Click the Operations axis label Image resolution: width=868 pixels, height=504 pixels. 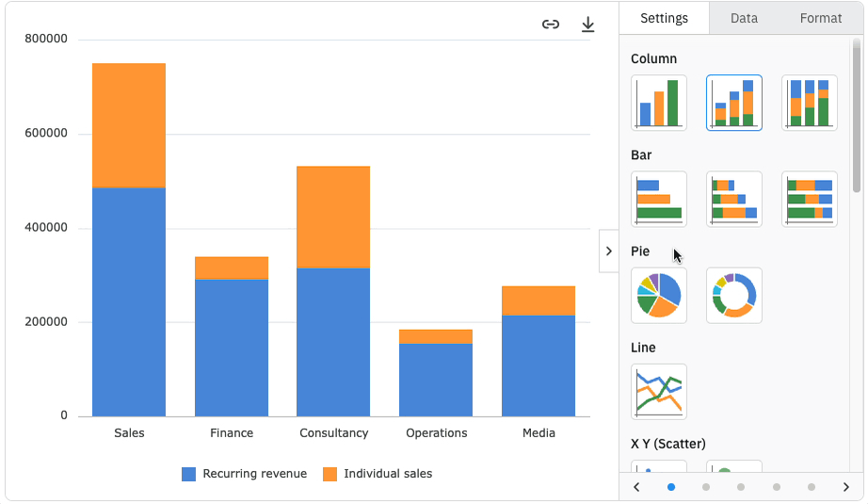coord(436,433)
